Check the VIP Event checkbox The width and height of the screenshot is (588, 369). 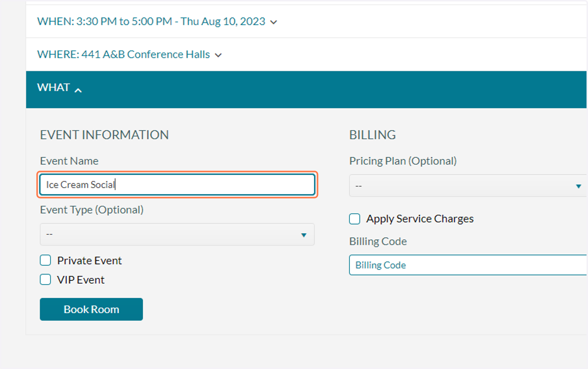[x=46, y=280]
